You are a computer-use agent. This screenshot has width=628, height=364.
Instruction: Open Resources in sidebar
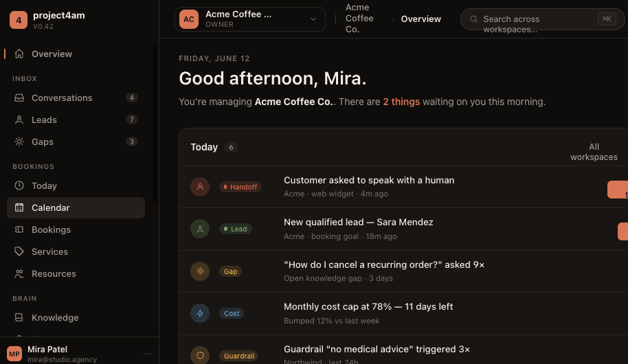tap(76, 273)
